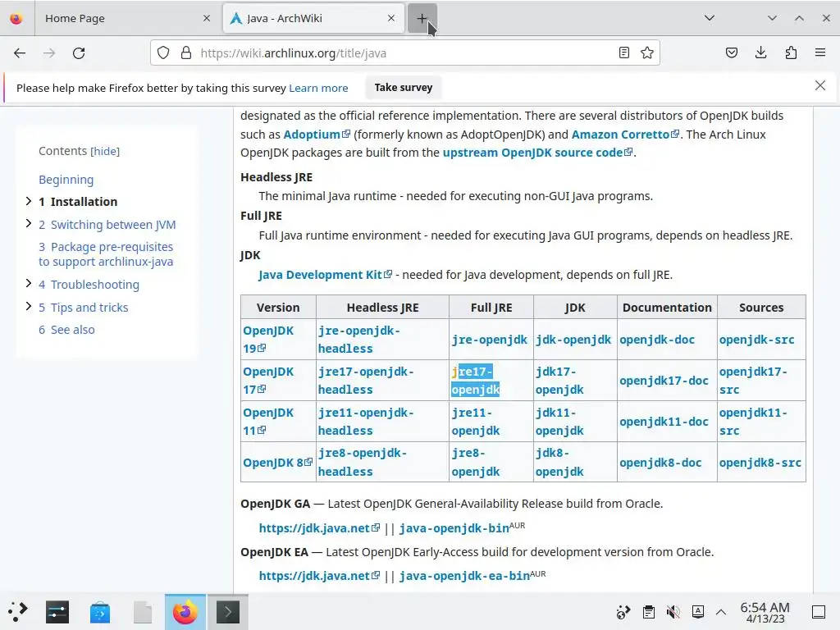The height and width of the screenshot is (630, 840).
Task: Open openjdk8-src package link
Action: (760, 463)
